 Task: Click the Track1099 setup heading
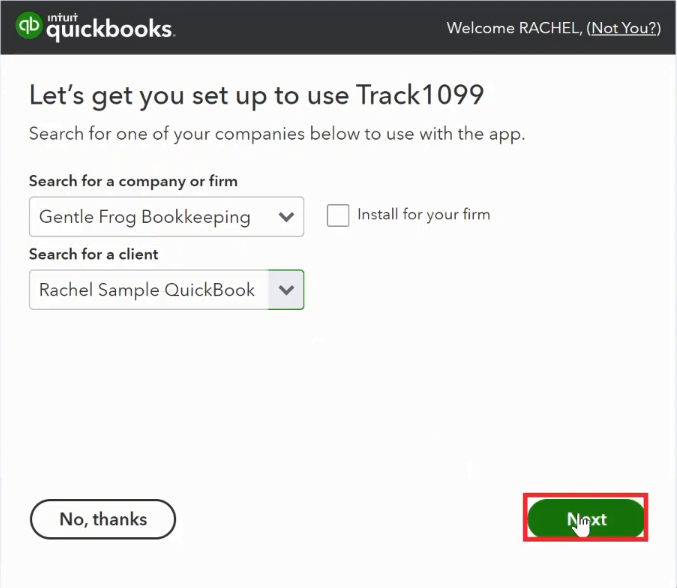click(256, 95)
